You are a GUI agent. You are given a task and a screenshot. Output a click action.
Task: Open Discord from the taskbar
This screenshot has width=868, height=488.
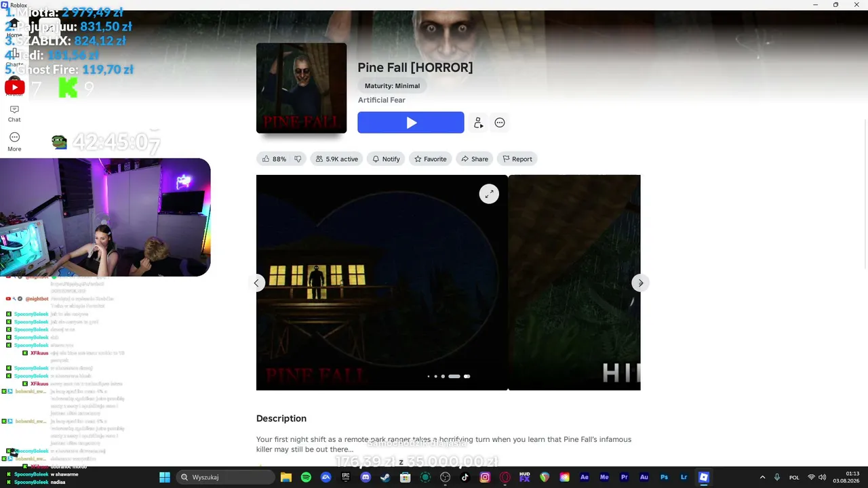click(x=366, y=477)
